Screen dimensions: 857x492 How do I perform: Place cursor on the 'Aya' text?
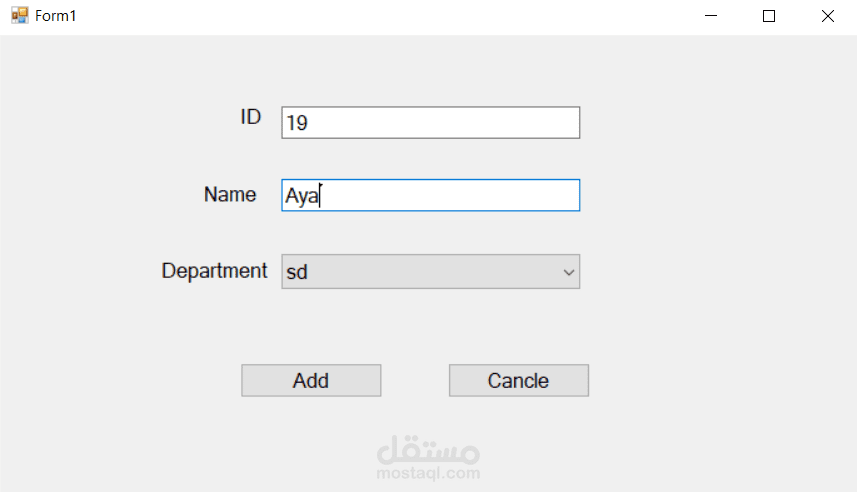(x=301, y=197)
